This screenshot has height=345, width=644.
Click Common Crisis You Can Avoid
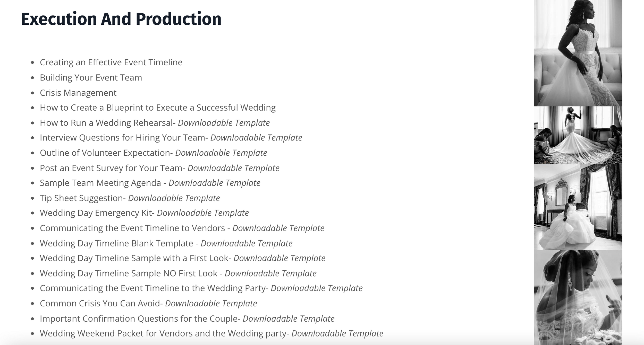point(148,303)
